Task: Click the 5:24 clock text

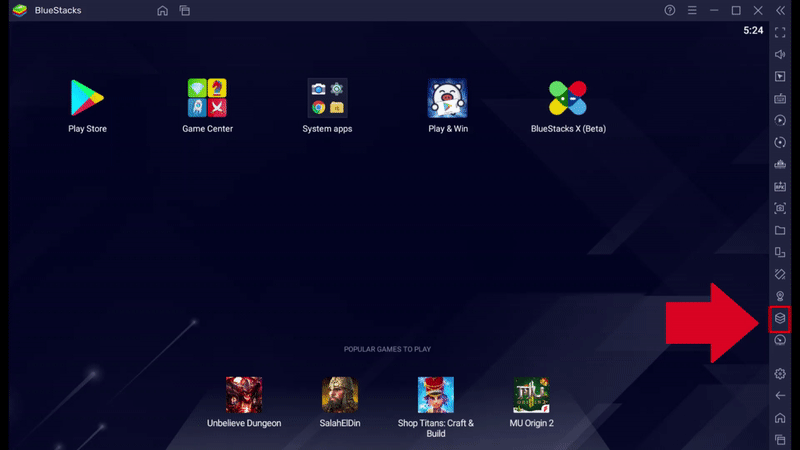Action: (753, 31)
